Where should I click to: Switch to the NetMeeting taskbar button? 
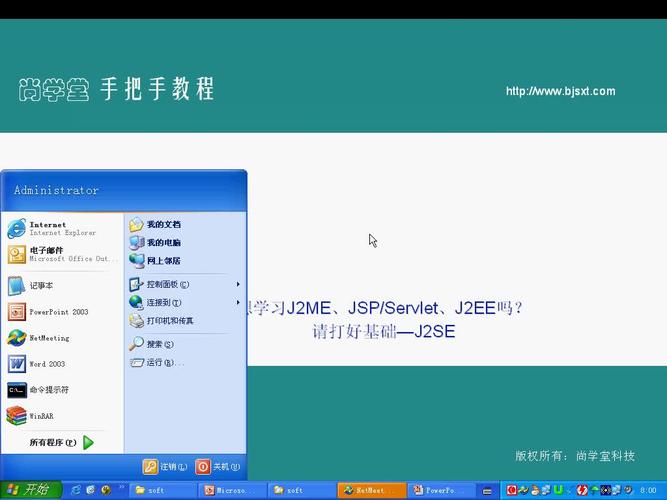click(x=372, y=490)
